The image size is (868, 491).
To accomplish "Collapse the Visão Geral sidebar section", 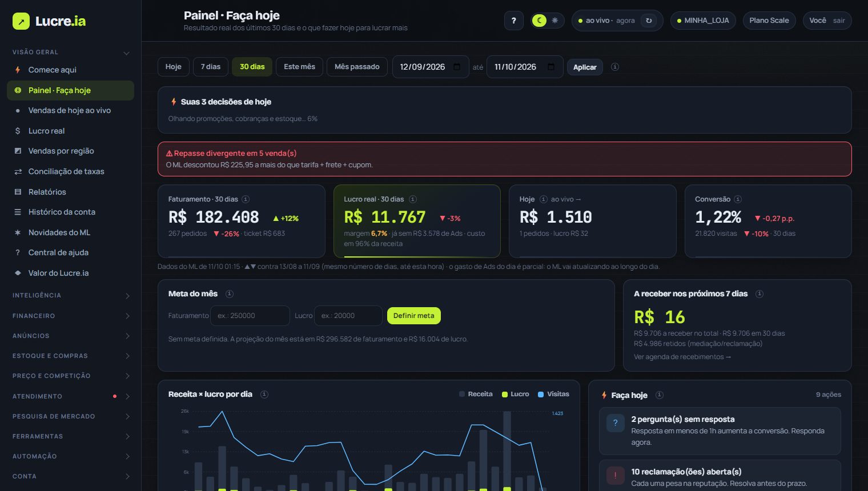I will click(71, 53).
